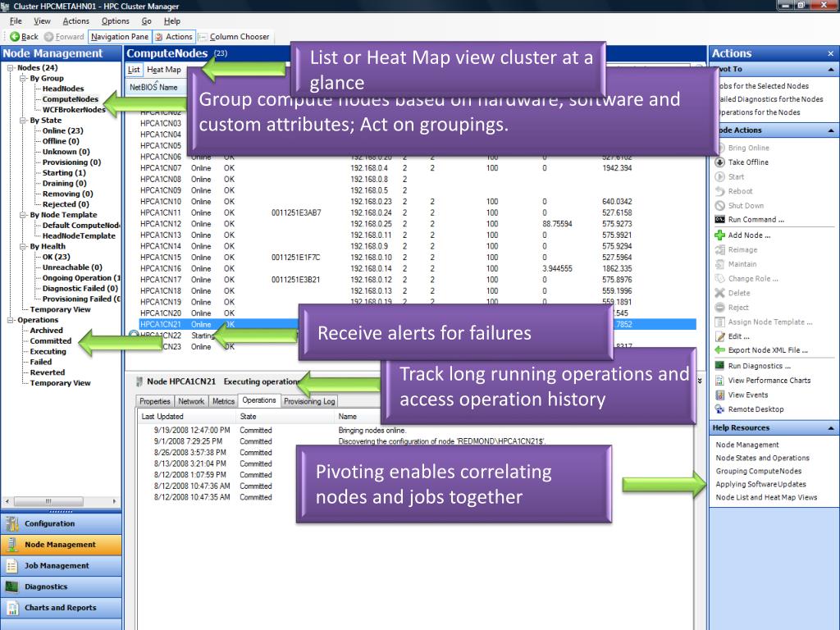Open the Diagnostics section icon
Screen dimensions: 840x630
[x=11, y=587]
